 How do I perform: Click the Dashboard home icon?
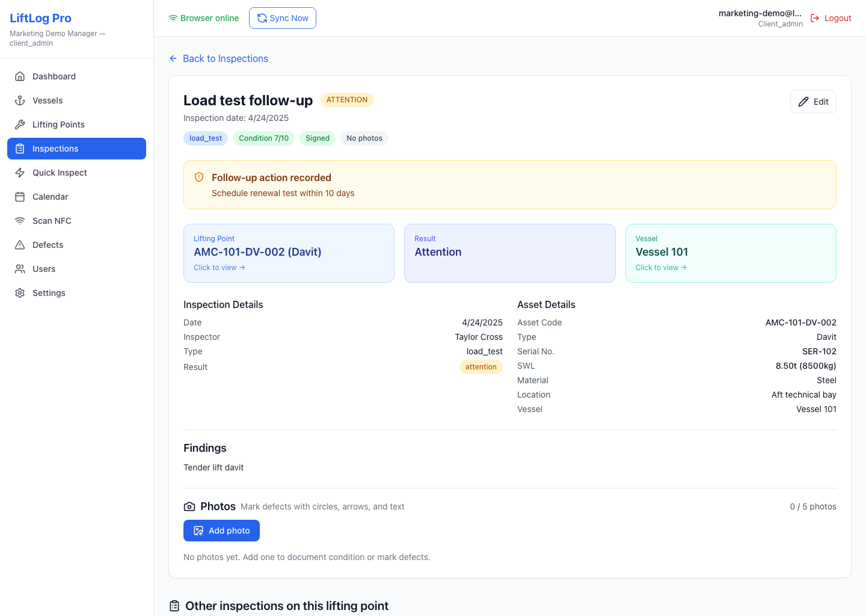click(20, 76)
